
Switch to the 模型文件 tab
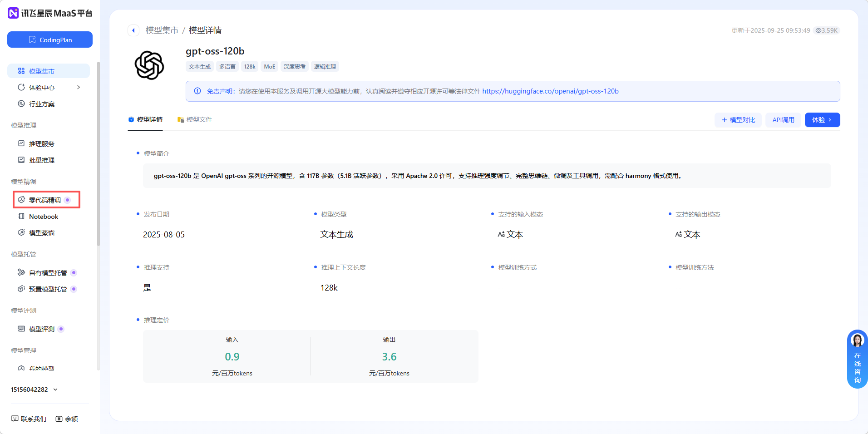click(x=195, y=119)
